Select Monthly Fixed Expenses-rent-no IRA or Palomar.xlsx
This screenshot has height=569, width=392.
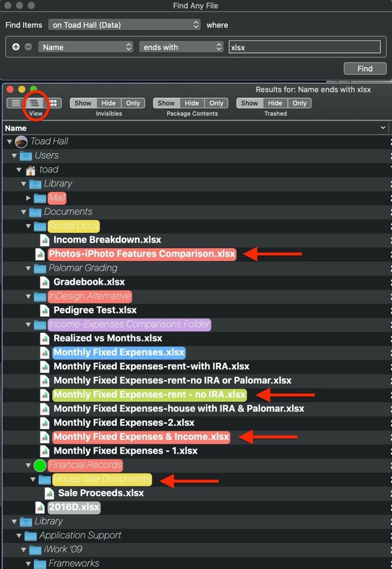(x=172, y=381)
